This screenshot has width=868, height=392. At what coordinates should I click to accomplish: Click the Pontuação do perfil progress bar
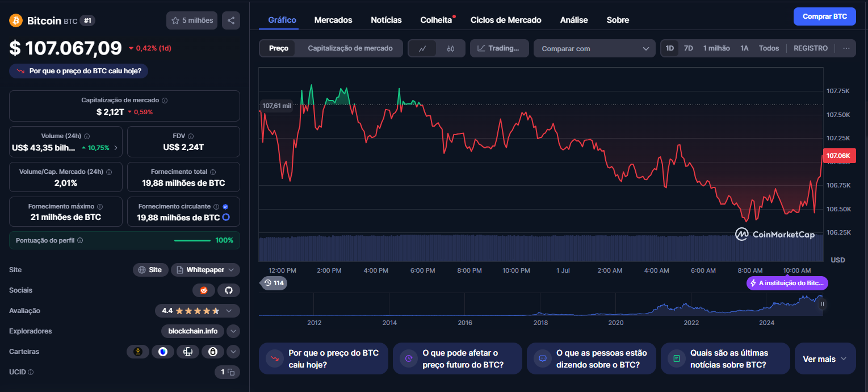point(192,240)
